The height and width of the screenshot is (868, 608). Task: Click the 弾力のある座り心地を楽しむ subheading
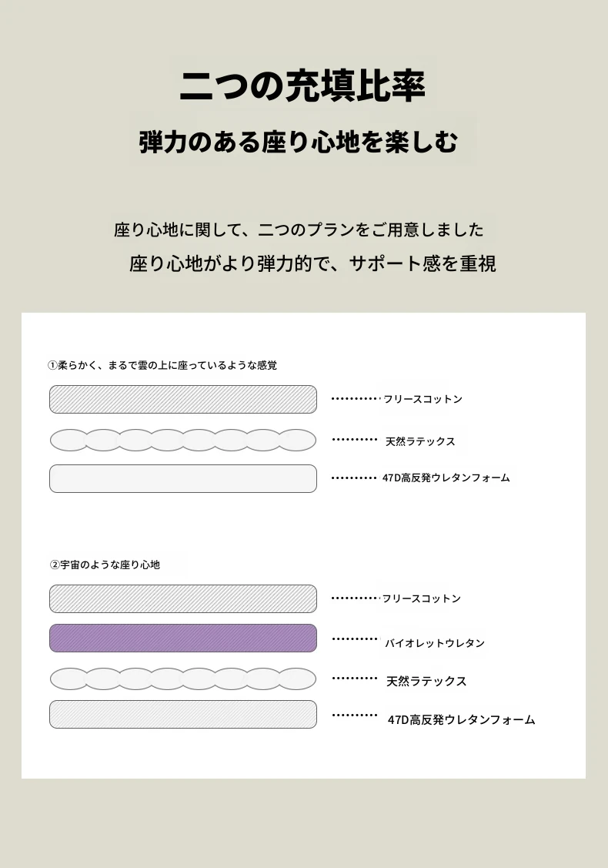tap(299, 142)
